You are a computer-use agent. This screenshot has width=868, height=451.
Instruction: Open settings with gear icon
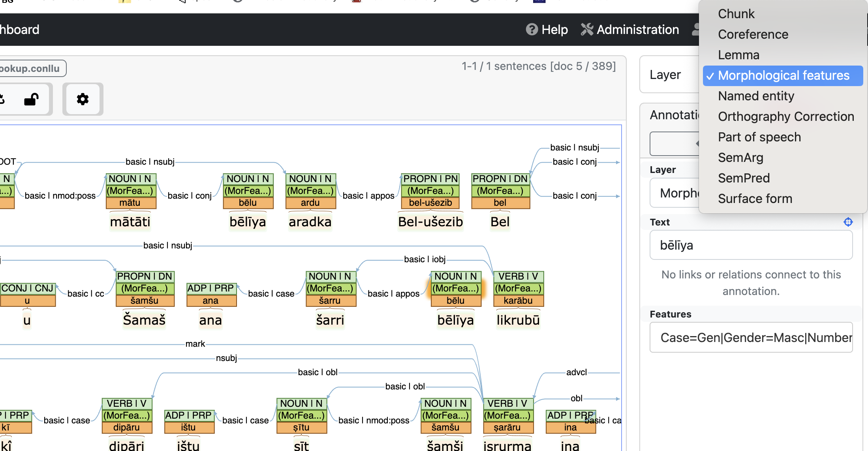point(83,99)
